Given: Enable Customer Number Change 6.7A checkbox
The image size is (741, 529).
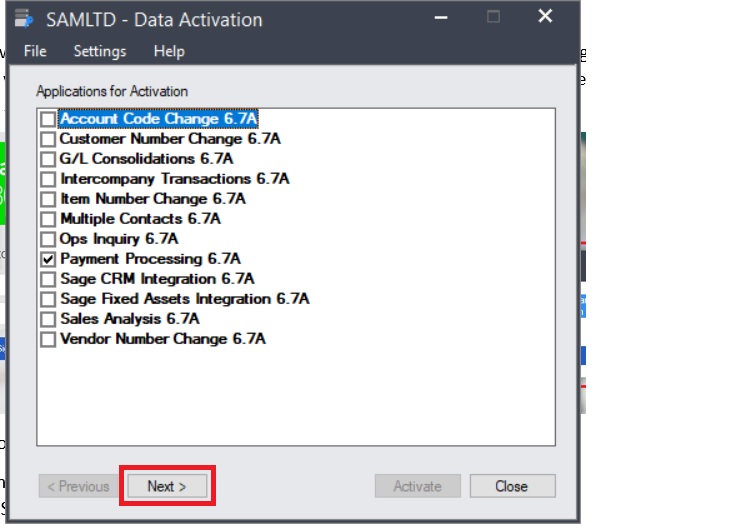Looking at the screenshot, I should coord(48,139).
